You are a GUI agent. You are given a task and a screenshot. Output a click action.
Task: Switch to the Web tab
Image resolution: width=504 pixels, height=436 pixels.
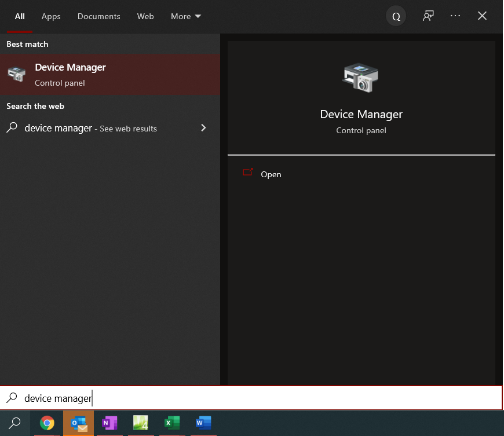(145, 16)
